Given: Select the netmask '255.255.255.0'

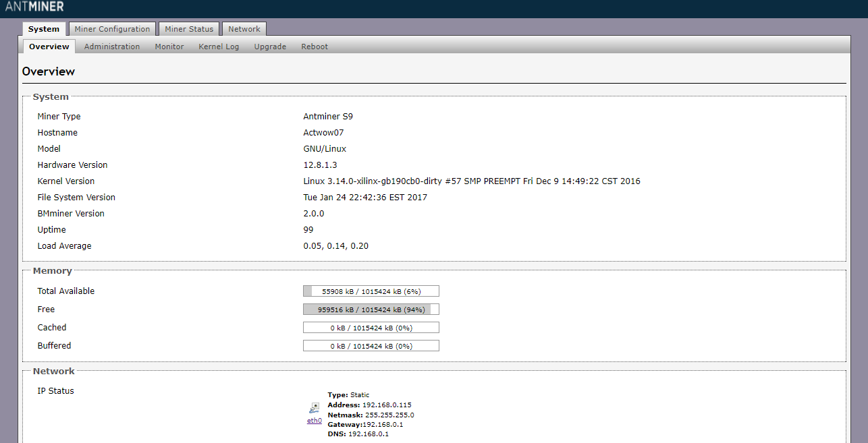Looking at the screenshot, I should click(389, 415).
